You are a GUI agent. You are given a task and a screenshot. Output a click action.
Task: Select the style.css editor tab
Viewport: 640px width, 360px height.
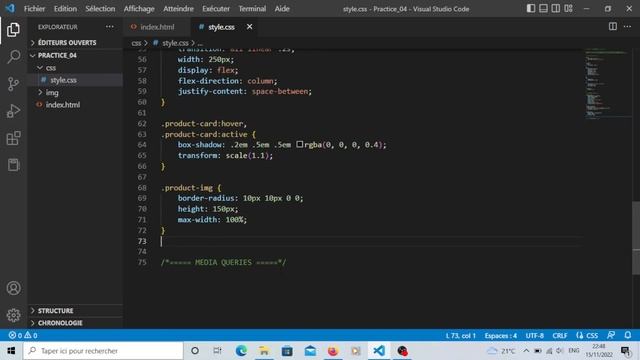pyautogui.click(x=222, y=27)
